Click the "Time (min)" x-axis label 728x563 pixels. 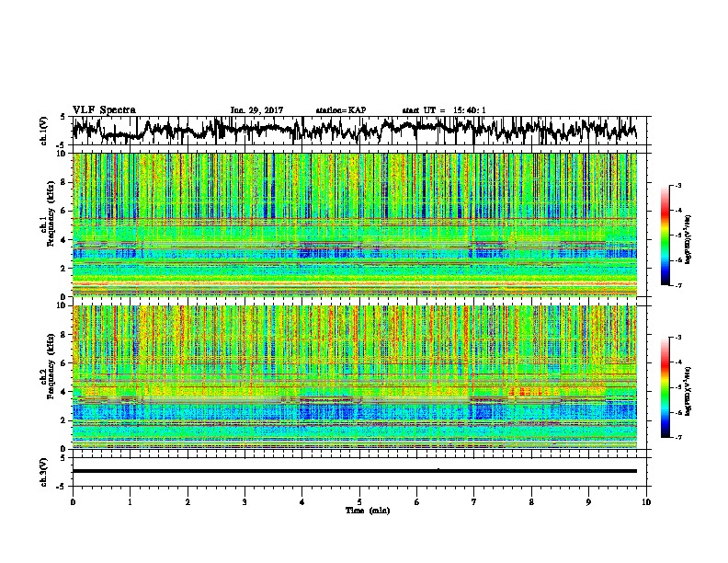(x=368, y=511)
